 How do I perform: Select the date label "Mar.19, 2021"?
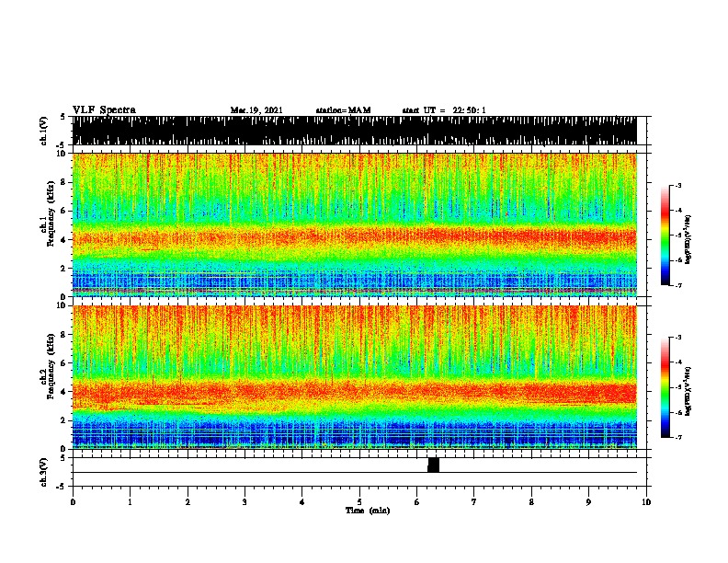coord(256,110)
